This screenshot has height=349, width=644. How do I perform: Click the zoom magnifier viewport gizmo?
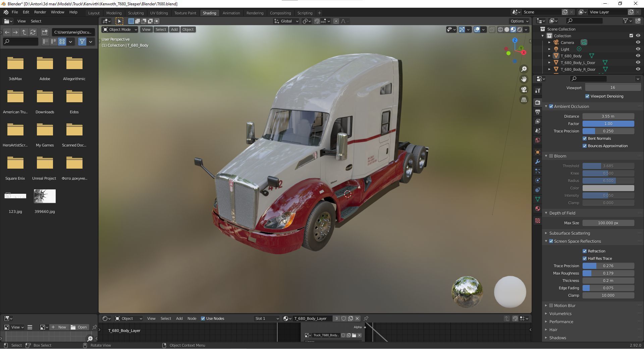tap(524, 69)
